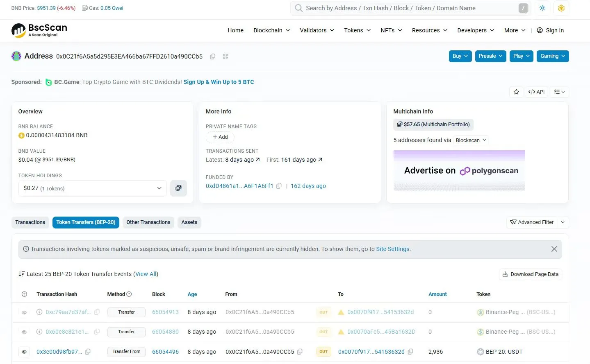Screen dimensions: 590x364
Task: Open the Gaming dropdown
Action: pos(553,56)
